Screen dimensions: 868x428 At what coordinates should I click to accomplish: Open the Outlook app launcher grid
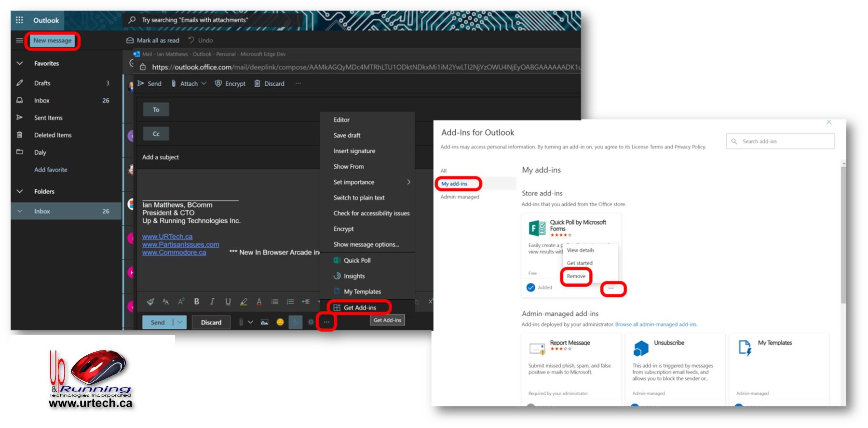point(19,20)
